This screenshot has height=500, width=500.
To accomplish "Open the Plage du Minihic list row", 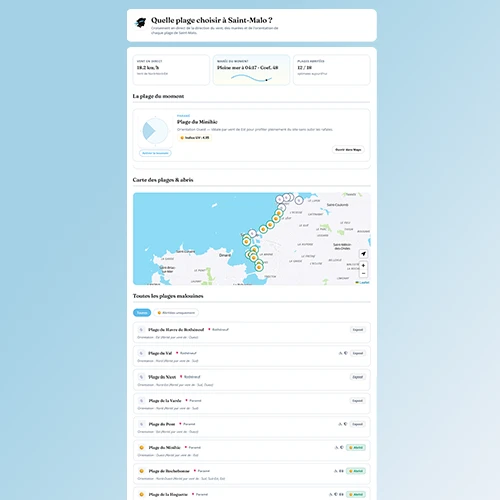I will coord(252,451).
